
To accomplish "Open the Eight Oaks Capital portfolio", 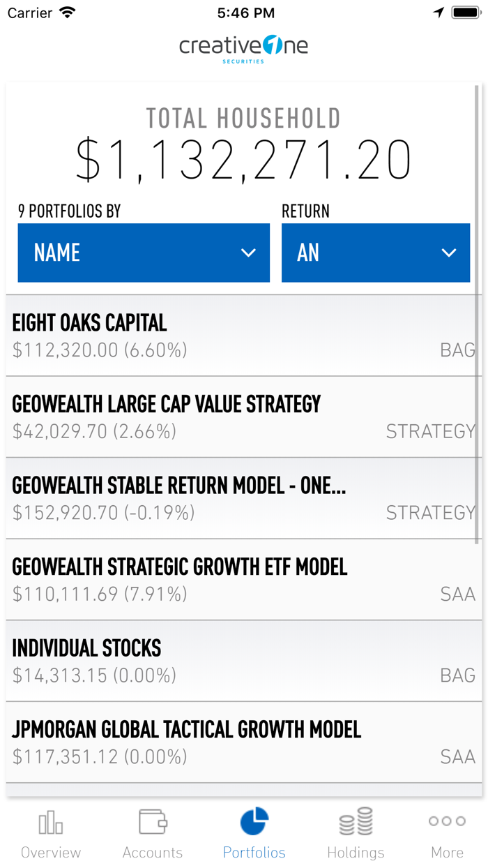I will click(244, 335).
